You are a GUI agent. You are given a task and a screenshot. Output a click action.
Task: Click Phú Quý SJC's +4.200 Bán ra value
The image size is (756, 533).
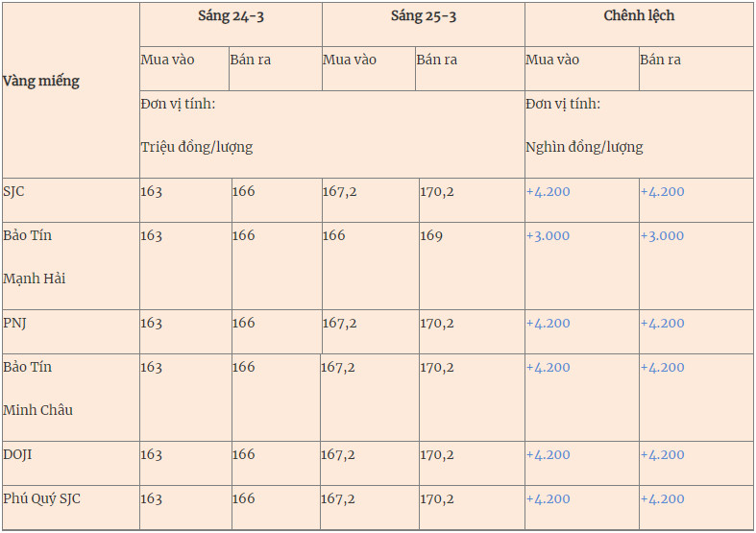pos(662,498)
